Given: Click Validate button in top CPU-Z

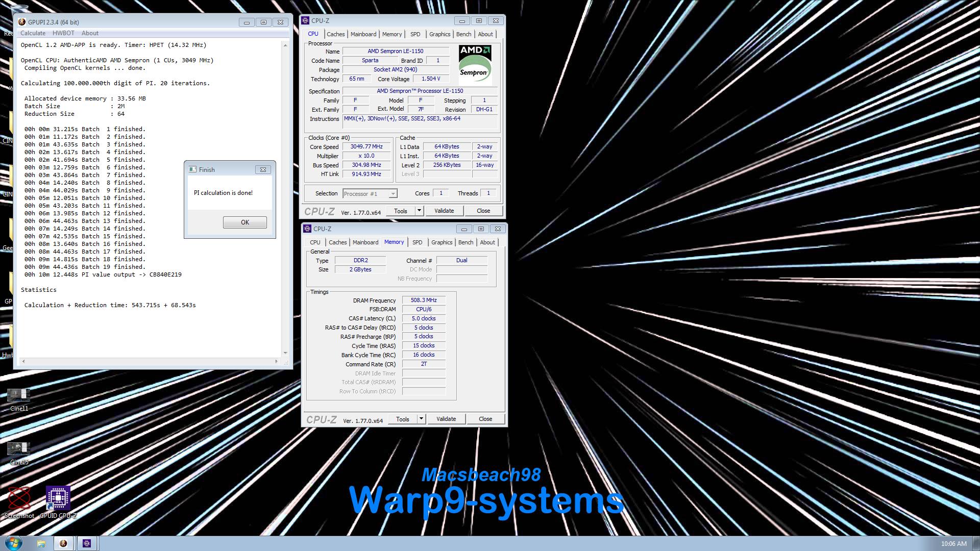Looking at the screenshot, I should 444,211.
